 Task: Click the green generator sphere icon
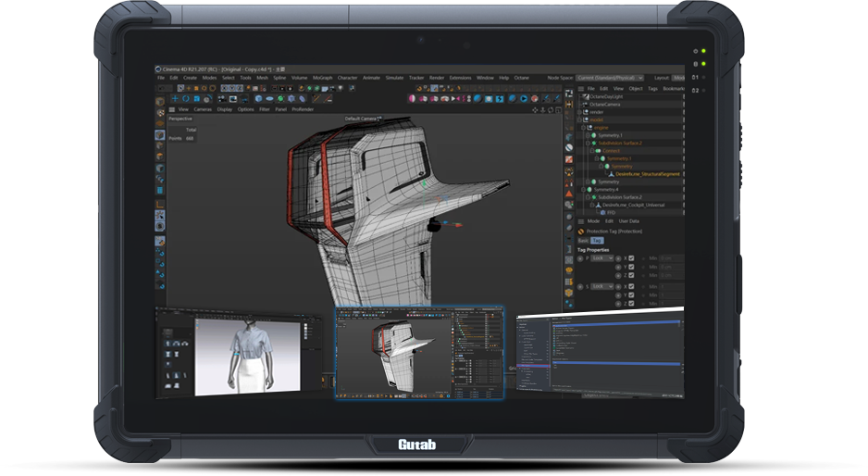click(x=280, y=99)
